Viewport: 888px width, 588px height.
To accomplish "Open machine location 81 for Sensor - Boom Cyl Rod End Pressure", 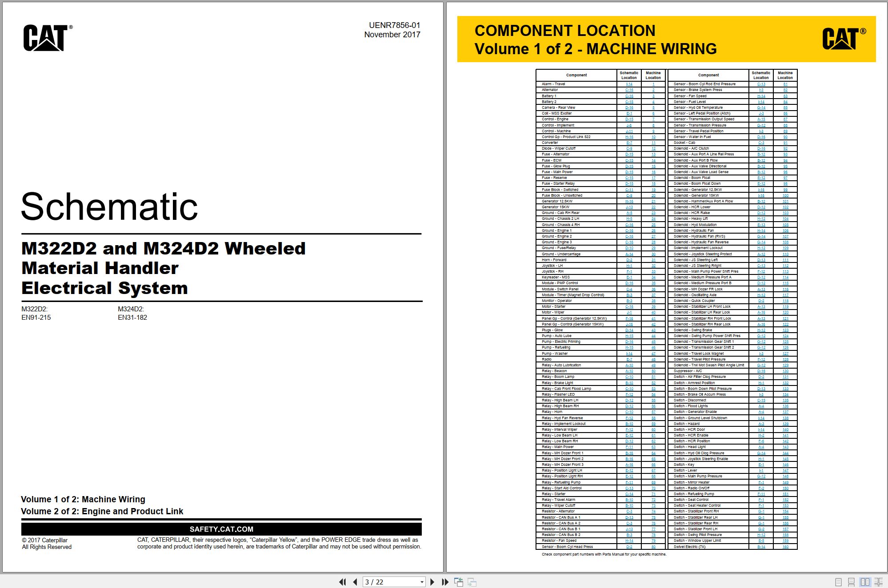I will pyautogui.click(x=785, y=84).
